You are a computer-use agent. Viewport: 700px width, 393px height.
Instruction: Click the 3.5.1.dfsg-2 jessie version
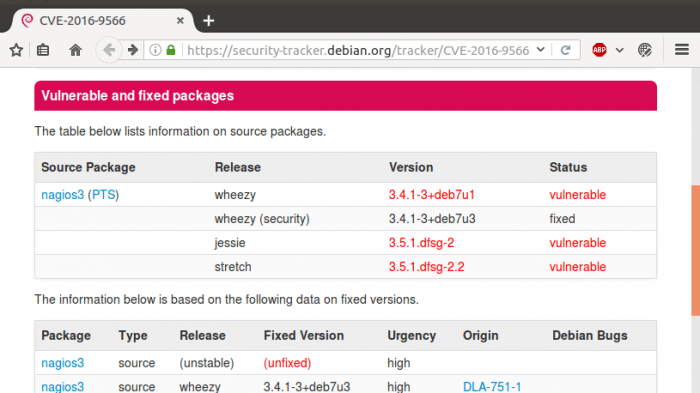pyautogui.click(x=421, y=243)
